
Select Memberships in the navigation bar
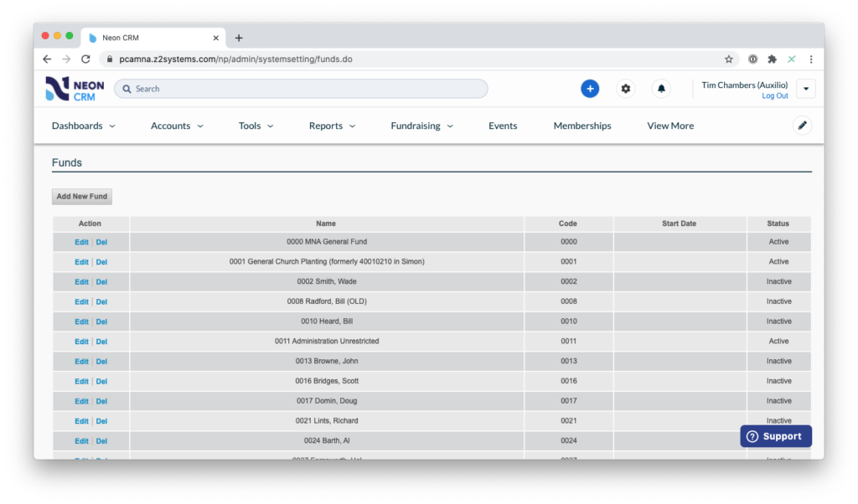[x=582, y=125]
